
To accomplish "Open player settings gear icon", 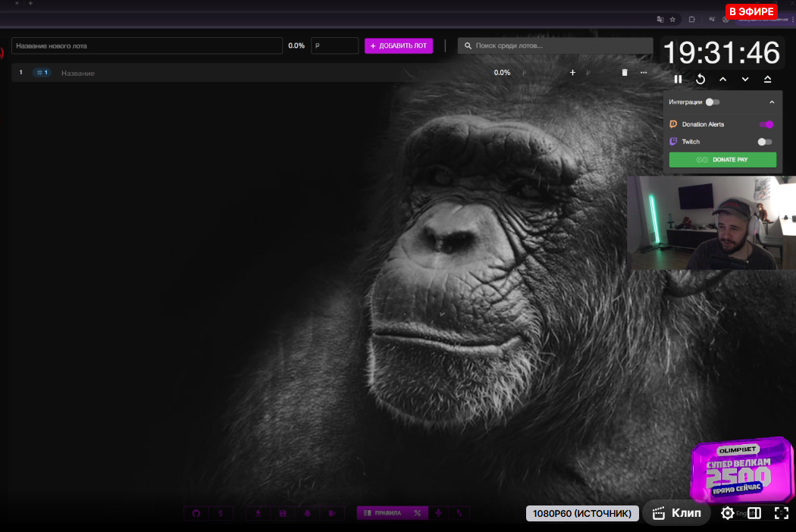I will (x=727, y=513).
